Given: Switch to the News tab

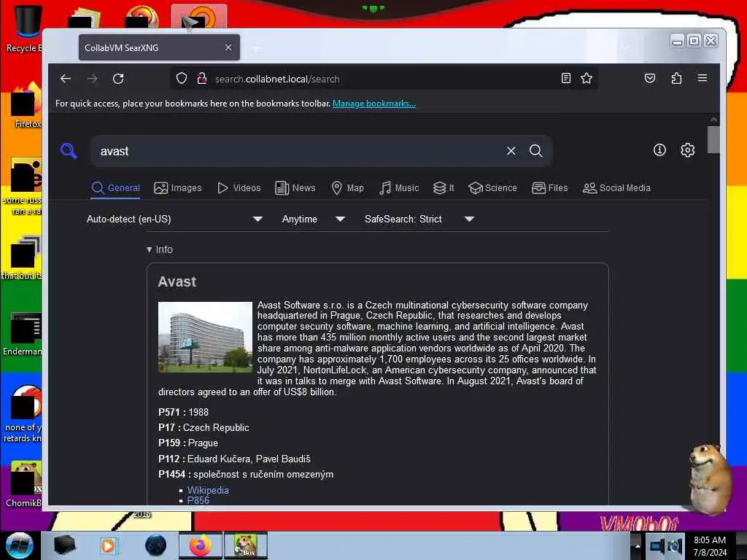Looking at the screenshot, I should tap(295, 188).
